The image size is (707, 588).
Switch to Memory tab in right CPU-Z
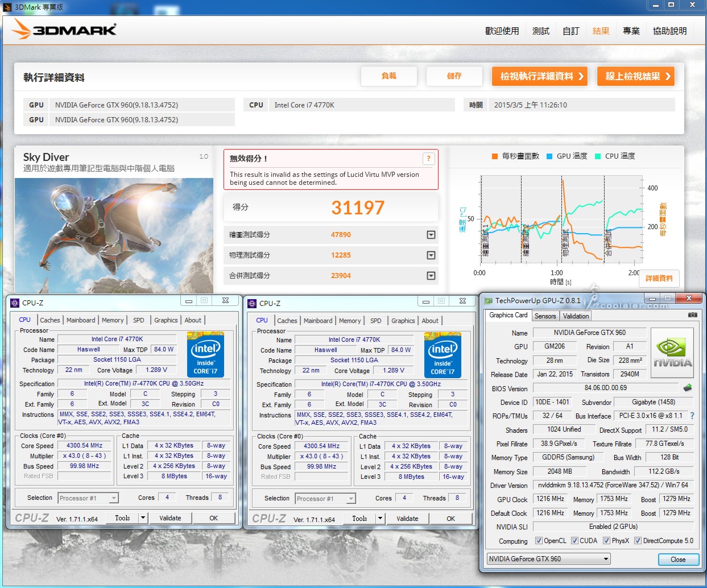350,321
